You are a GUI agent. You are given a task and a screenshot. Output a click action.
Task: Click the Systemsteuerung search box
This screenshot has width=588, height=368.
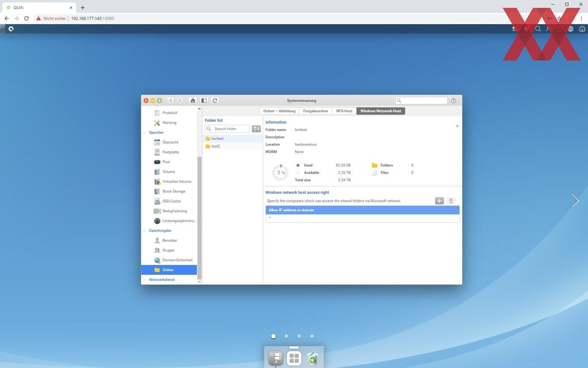(421, 100)
